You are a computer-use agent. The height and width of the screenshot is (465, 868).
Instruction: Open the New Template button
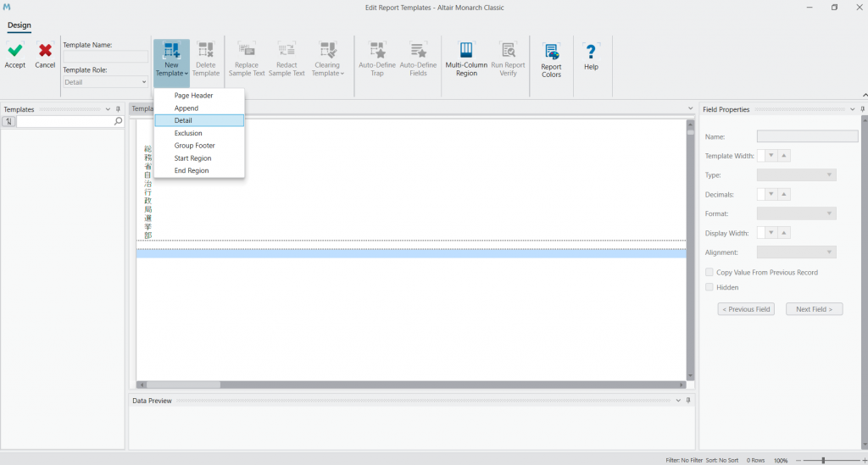pyautogui.click(x=171, y=62)
